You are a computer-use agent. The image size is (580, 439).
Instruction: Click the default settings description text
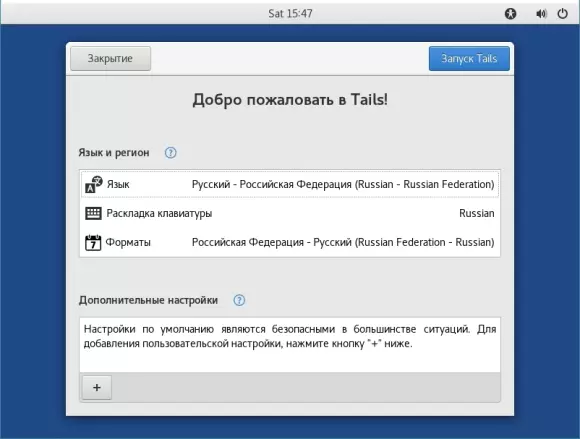pyautogui.click(x=290, y=336)
